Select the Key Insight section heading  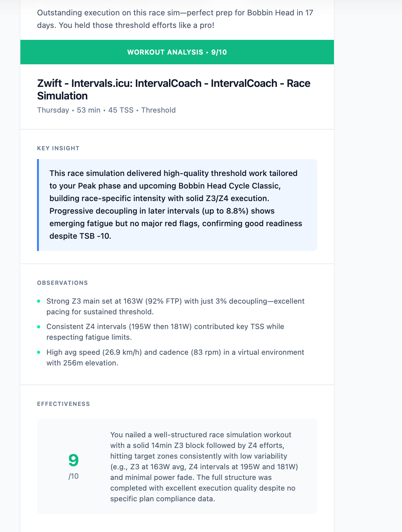click(x=58, y=148)
